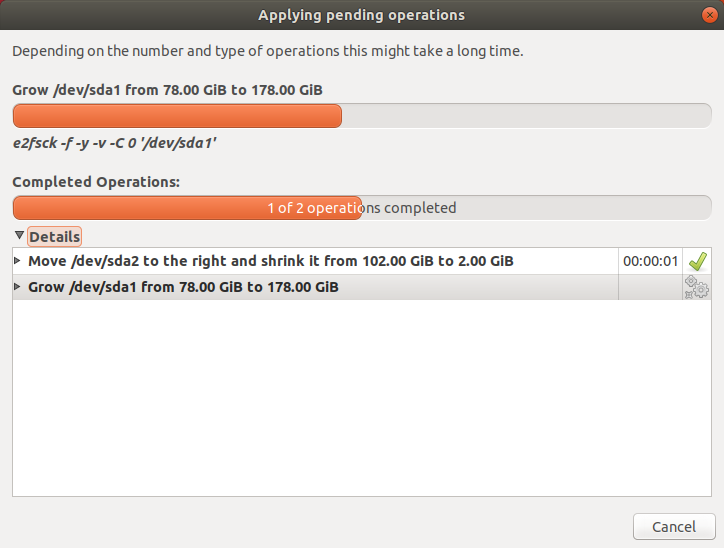The width and height of the screenshot is (724, 548).
Task: Click the Details label
Action: point(54,237)
